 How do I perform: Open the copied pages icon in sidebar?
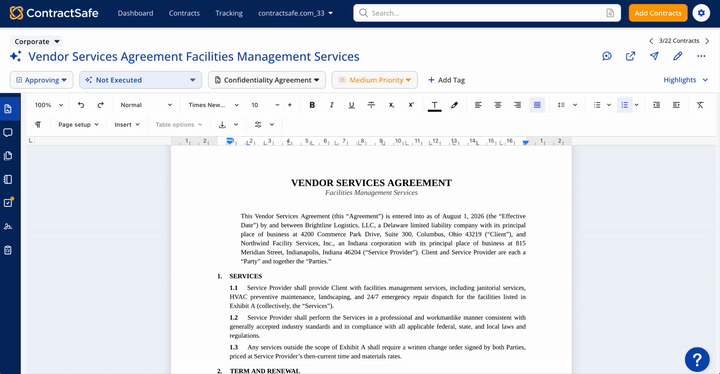point(8,156)
